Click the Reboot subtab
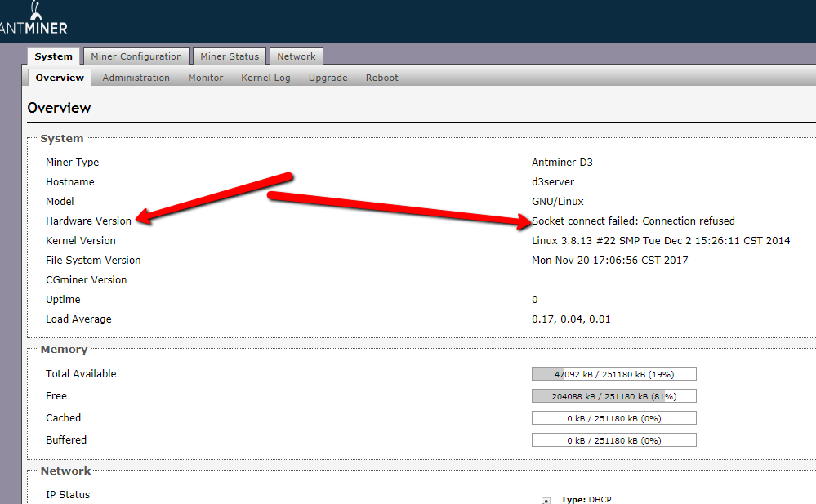This screenshot has height=504, width=816. [381, 78]
